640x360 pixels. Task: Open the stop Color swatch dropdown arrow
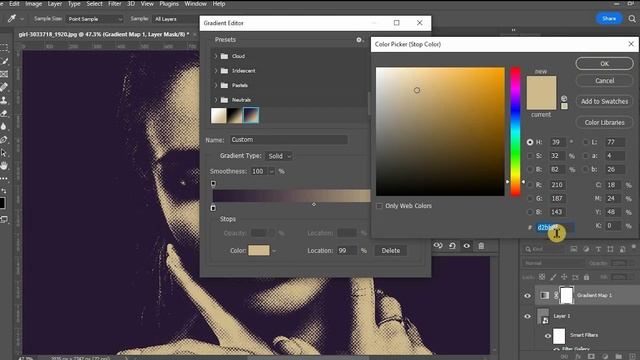point(274,251)
